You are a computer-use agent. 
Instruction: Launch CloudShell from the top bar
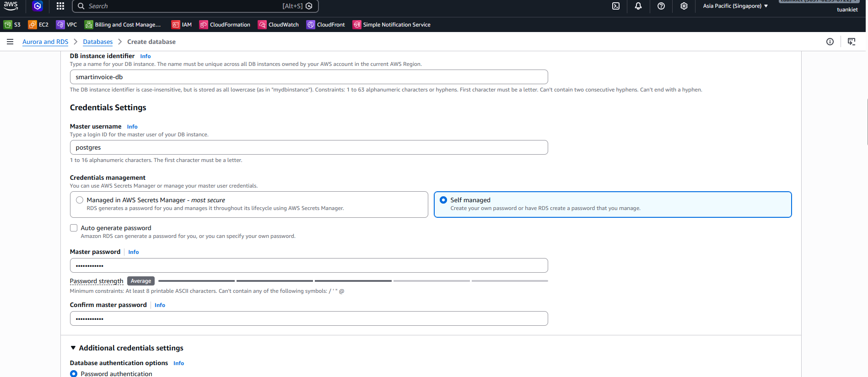616,6
